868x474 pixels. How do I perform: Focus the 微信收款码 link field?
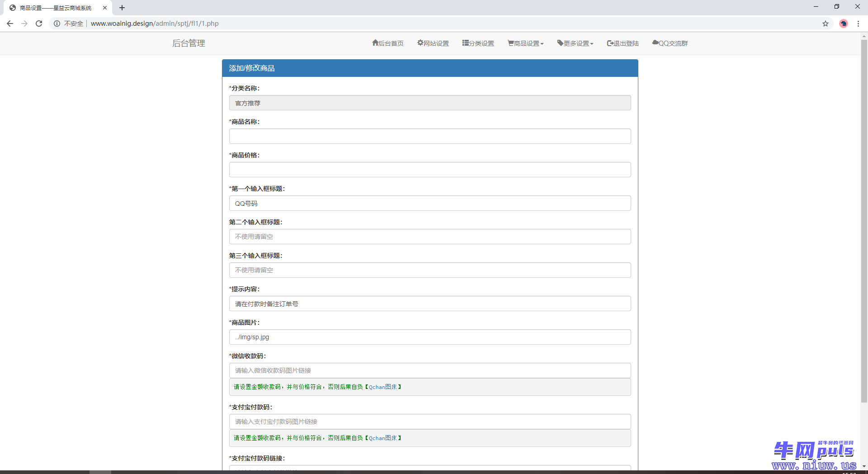point(430,370)
